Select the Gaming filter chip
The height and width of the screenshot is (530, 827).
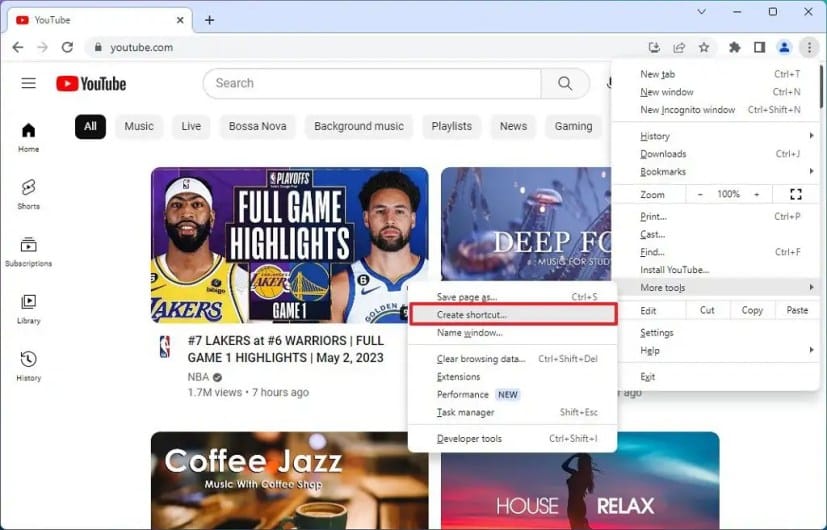pyautogui.click(x=573, y=127)
